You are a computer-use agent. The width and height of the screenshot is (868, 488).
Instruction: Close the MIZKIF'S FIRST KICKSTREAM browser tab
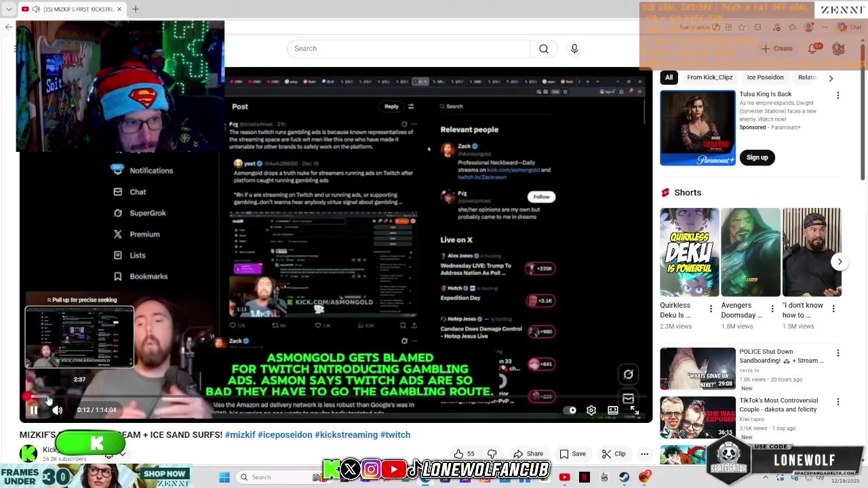119,9
